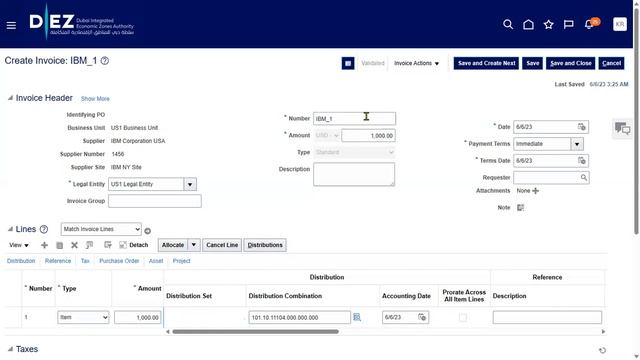Click the Invoice Group field
The width and height of the screenshot is (640, 360).
tap(155, 201)
